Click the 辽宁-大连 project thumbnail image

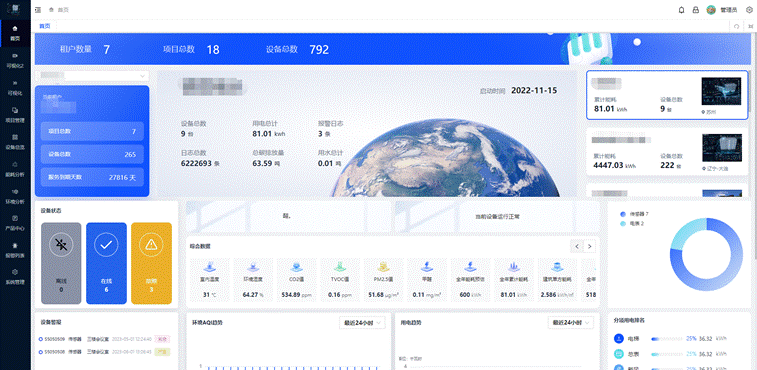coord(721,148)
